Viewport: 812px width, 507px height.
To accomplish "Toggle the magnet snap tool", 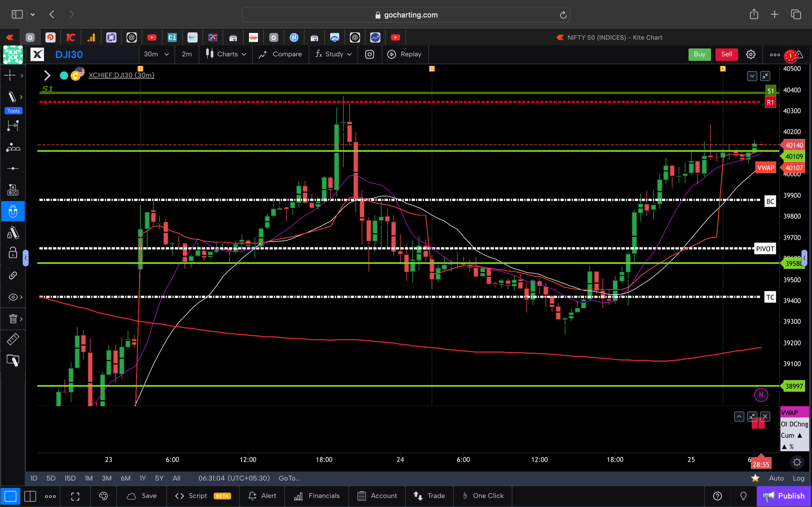I will [13, 211].
